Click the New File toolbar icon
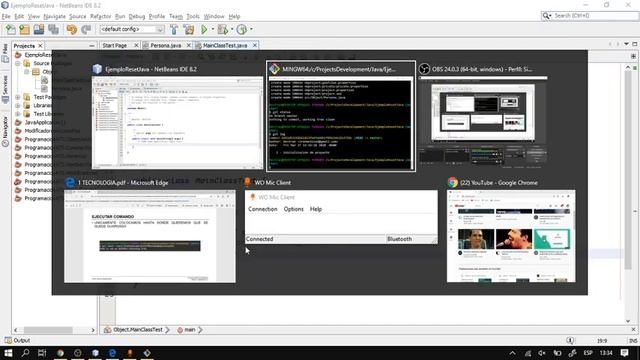The image size is (640, 360). 11,29
